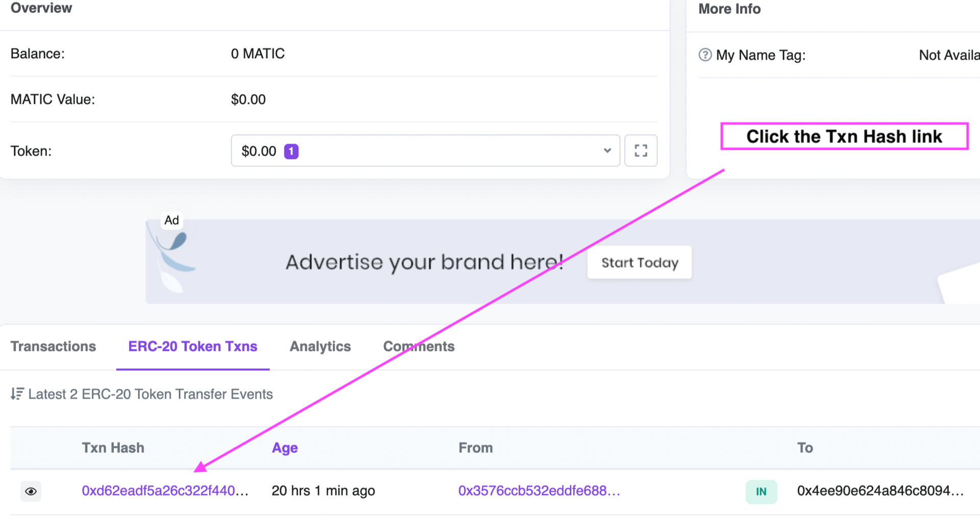Click the green IN direction badge

coord(761,491)
